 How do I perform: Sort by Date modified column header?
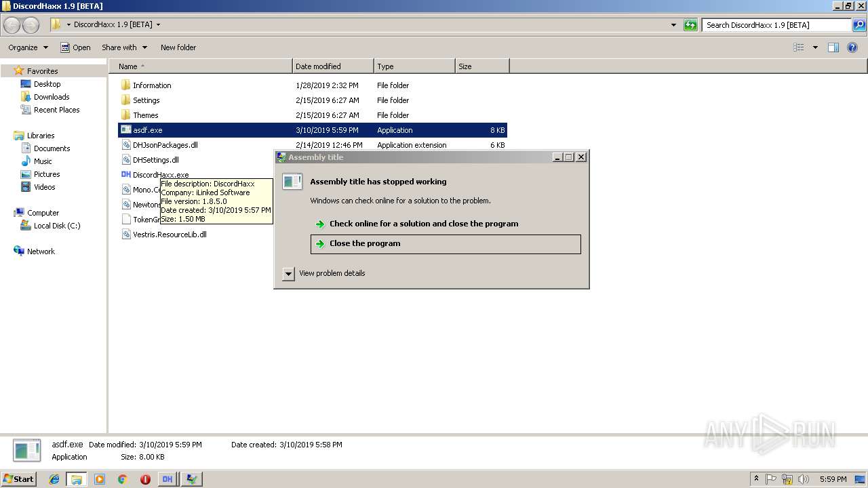pyautogui.click(x=334, y=66)
